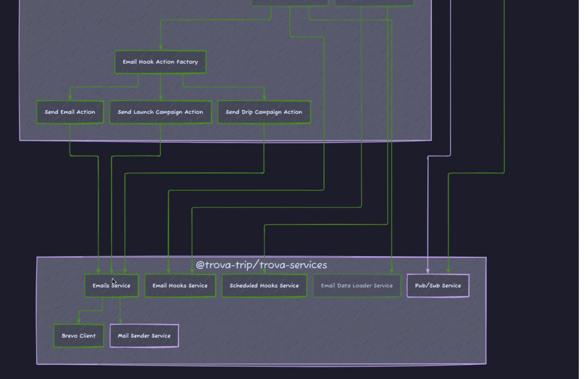Image resolution: width=588 pixels, height=379 pixels.
Task: Select the purple Pub/Sub Service node
Action: point(438,286)
